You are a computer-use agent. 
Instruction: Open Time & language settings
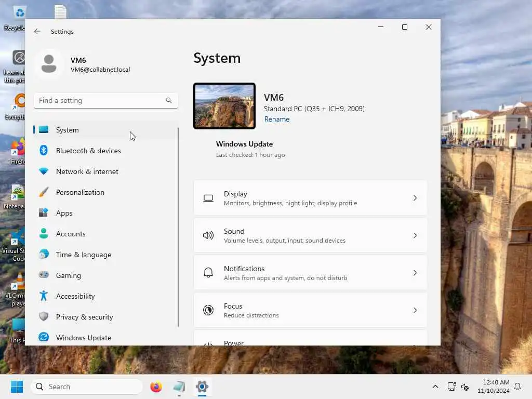105,255
